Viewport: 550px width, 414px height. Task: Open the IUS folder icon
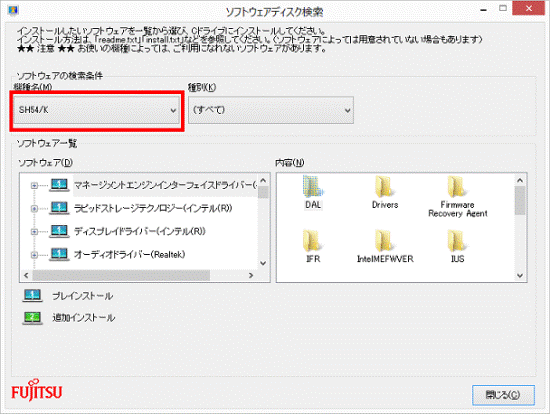457,241
